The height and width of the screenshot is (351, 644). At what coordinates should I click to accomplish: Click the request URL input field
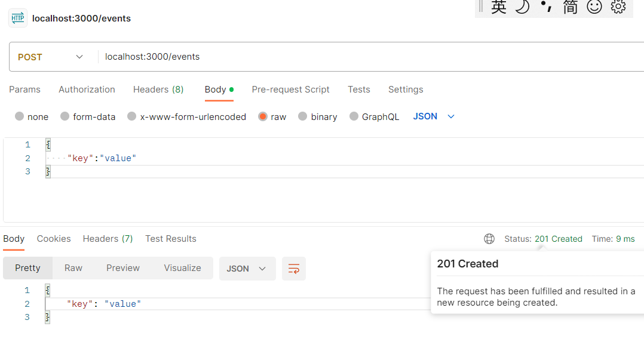click(x=358, y=57)
